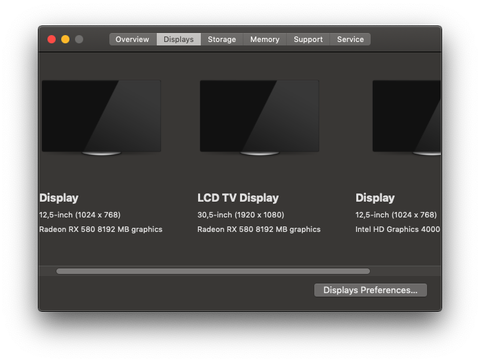Go to the Memory tab
This screenshot has height=362, width=480.
[265, 39]
